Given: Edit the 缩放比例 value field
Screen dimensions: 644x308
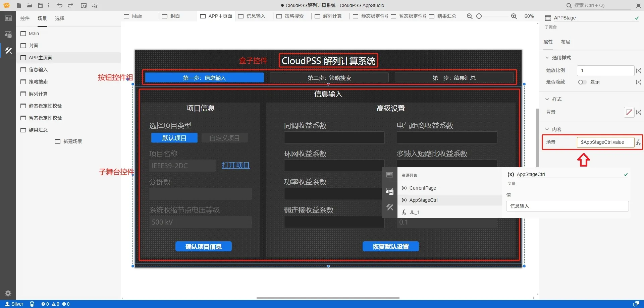Looking at the screenshot, I should pyautogui.click(x=605, y=70).
